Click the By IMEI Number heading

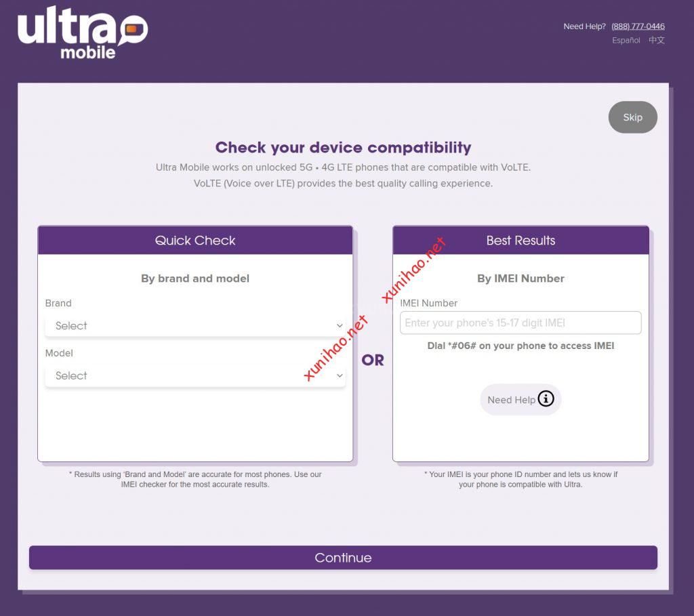520,279
